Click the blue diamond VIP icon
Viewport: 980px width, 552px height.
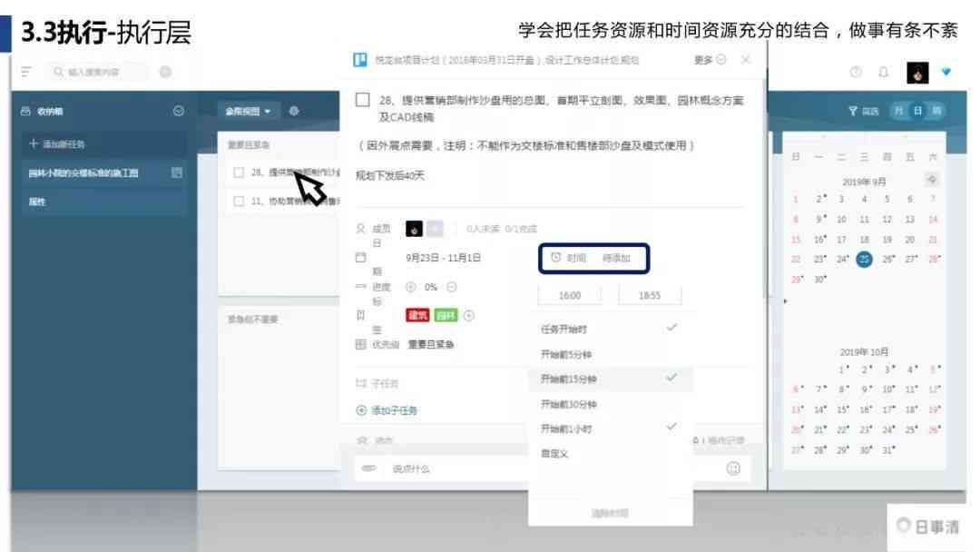pyautogui.click(x=946, y=72)
